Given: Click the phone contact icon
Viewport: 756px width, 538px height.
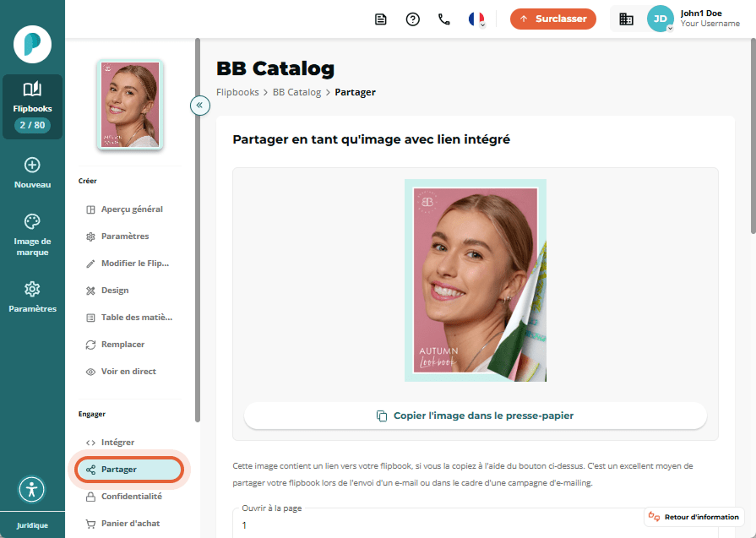Looking at the screenshot, I should [x=444, y=19].
